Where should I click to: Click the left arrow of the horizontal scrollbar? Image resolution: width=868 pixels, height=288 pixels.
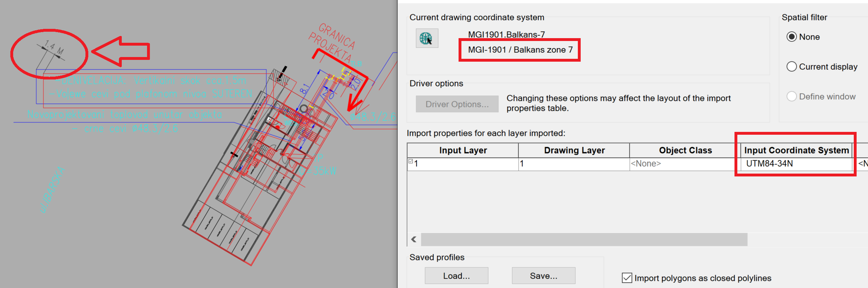click(x=414, y=240)
